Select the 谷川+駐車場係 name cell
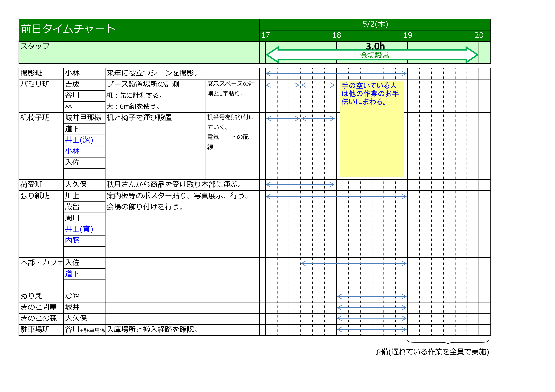Image resolution: width=555 pixels, height=392 pixels. coord(84,330)
